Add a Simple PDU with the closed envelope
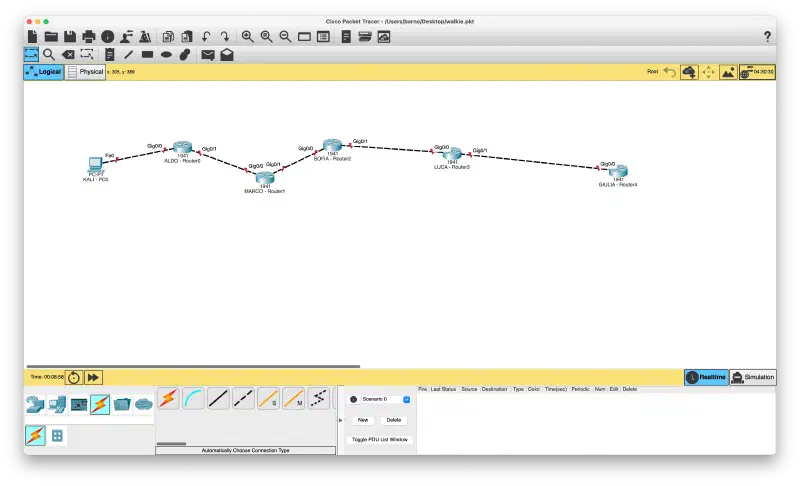 tap(208, 55)
